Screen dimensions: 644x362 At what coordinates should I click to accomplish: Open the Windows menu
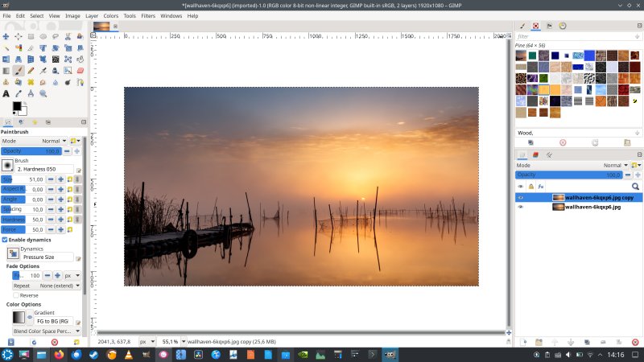point(171,15)
